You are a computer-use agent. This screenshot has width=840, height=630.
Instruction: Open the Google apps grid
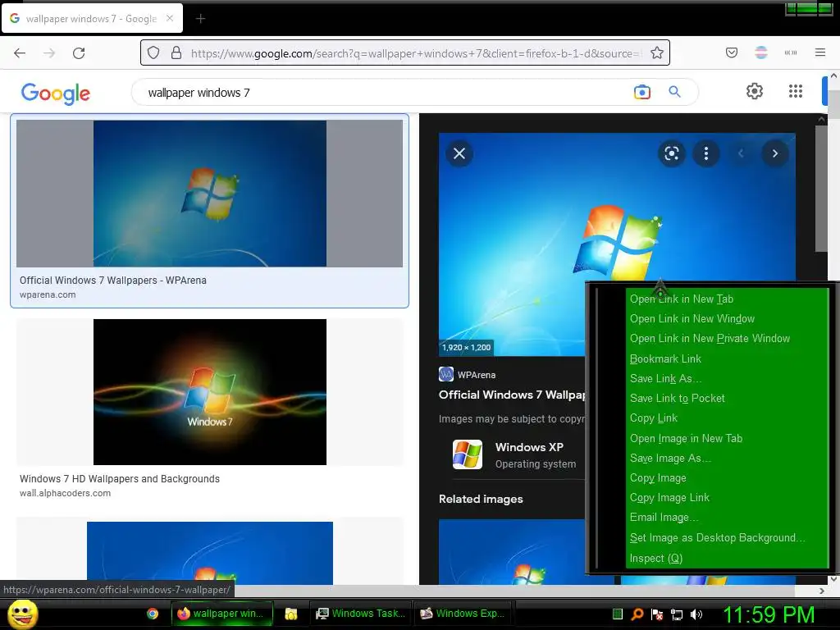click(796, 91)
